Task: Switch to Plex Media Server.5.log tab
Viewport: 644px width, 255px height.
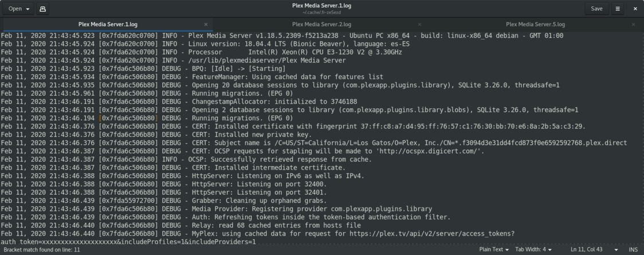Action: [535, 25]
